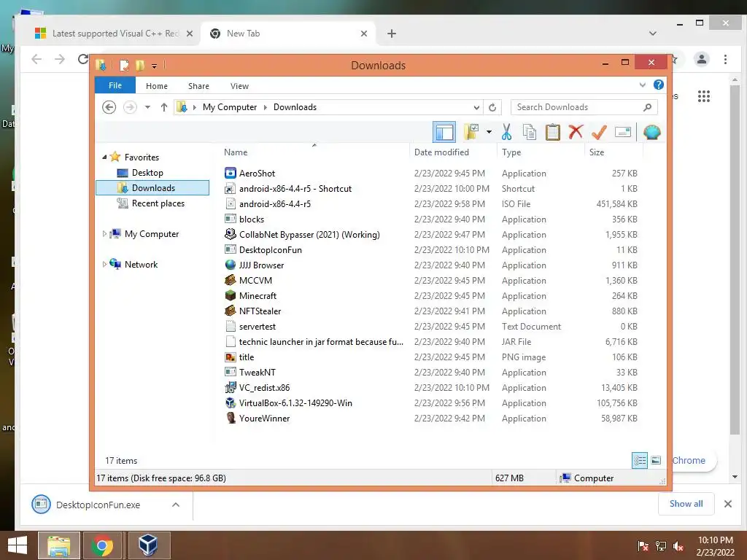Switch to Large icons view in status bar
This screenshot has height=560, width=747.
656,461
